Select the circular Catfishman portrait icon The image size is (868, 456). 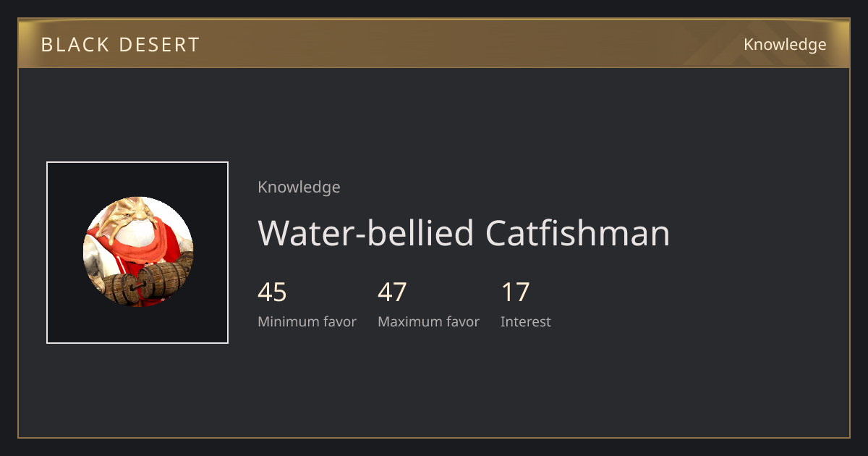[137, 252]
